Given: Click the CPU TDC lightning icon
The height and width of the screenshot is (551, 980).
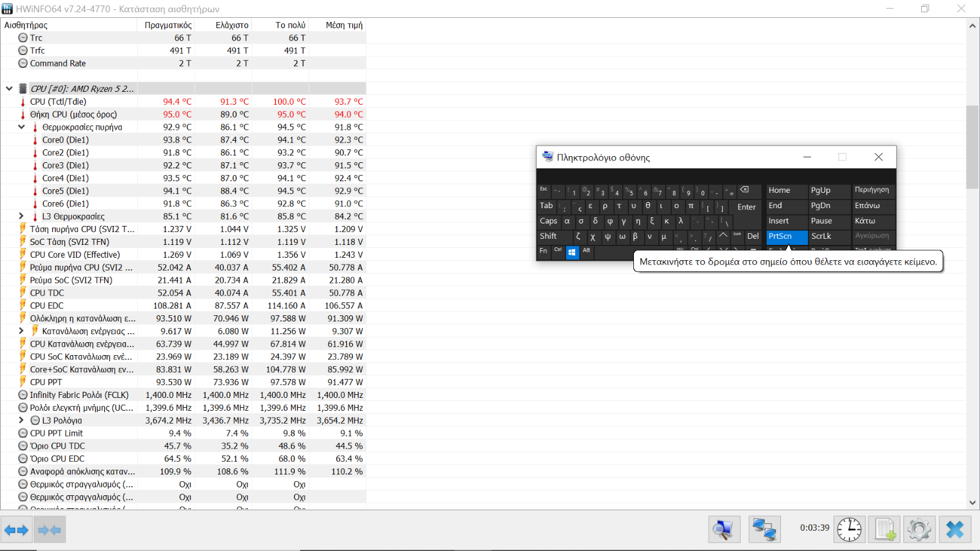Looking at the screenshot, I should (23, 293).
